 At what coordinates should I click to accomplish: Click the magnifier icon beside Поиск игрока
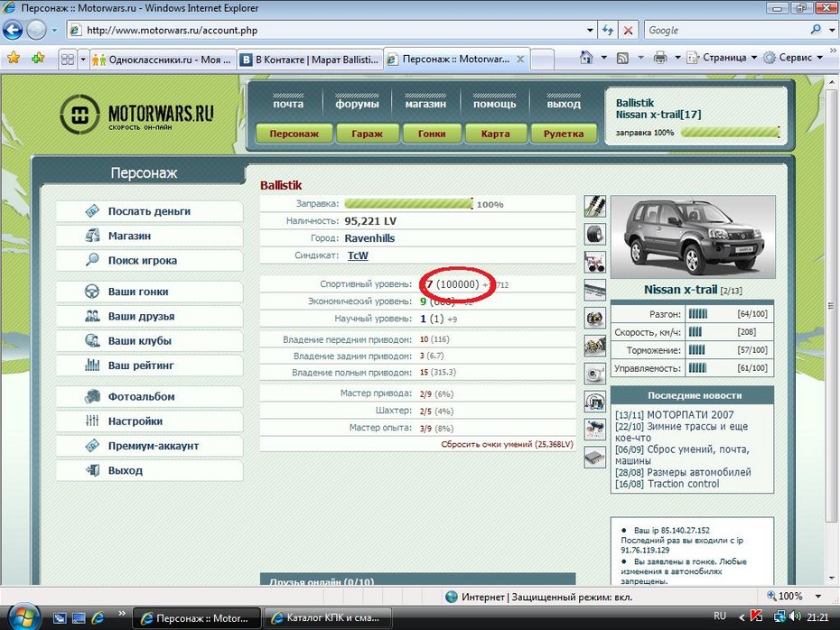[x=92, y=260]
